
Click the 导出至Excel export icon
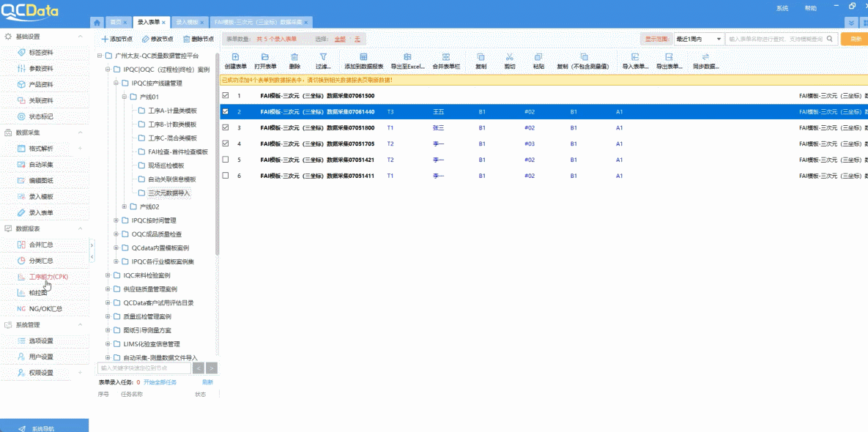point(407,57)
